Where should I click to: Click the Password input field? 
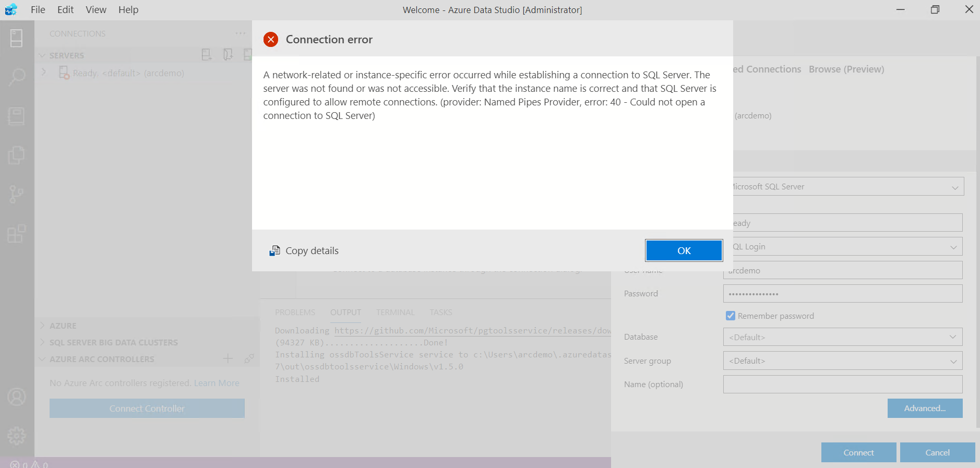(843, 294)
